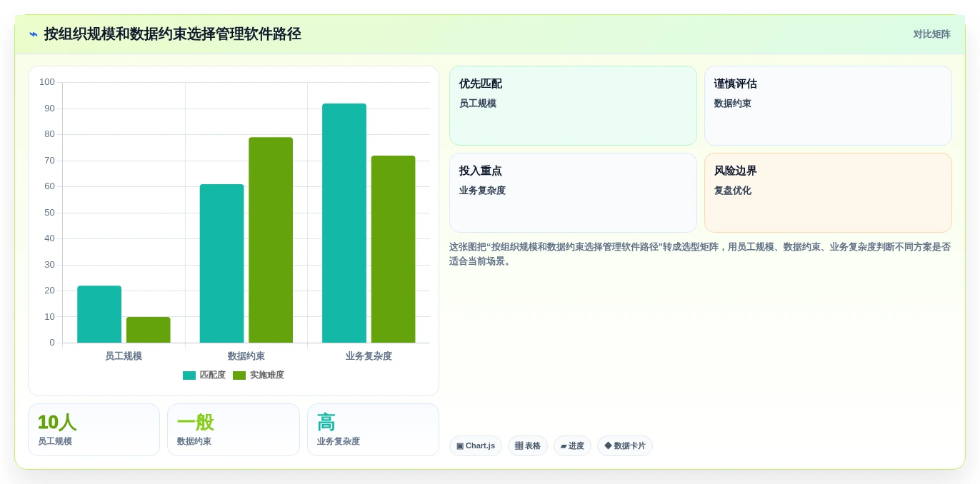Click the 员工规模 x-axis label
This screenshot has width=980, height=484.
tap(124, 356)
